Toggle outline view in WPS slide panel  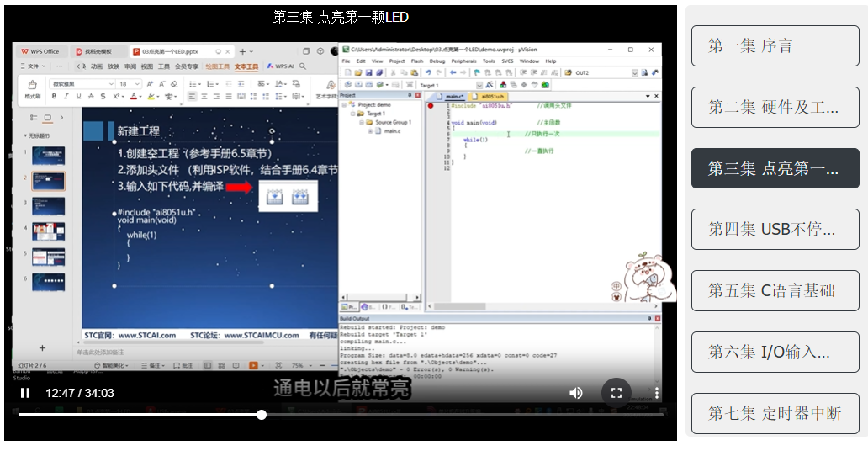click(34, 117)
